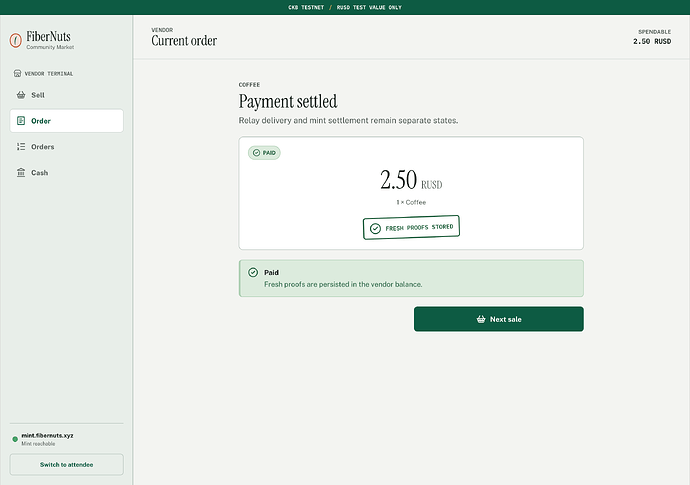Open the Cash section
Image resolution: width=690 pixels, height=485 pixels.
66,173
